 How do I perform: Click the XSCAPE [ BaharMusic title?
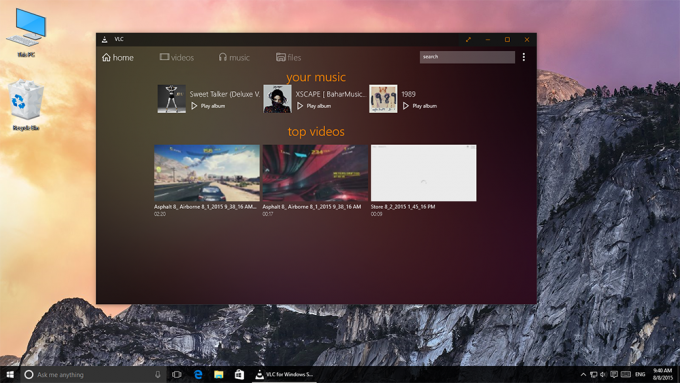click(331, 94)
